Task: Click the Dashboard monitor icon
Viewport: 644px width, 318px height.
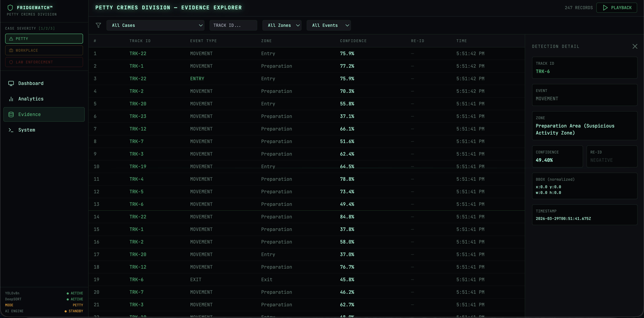Action: pyautogui.click(x=11, y=83)
